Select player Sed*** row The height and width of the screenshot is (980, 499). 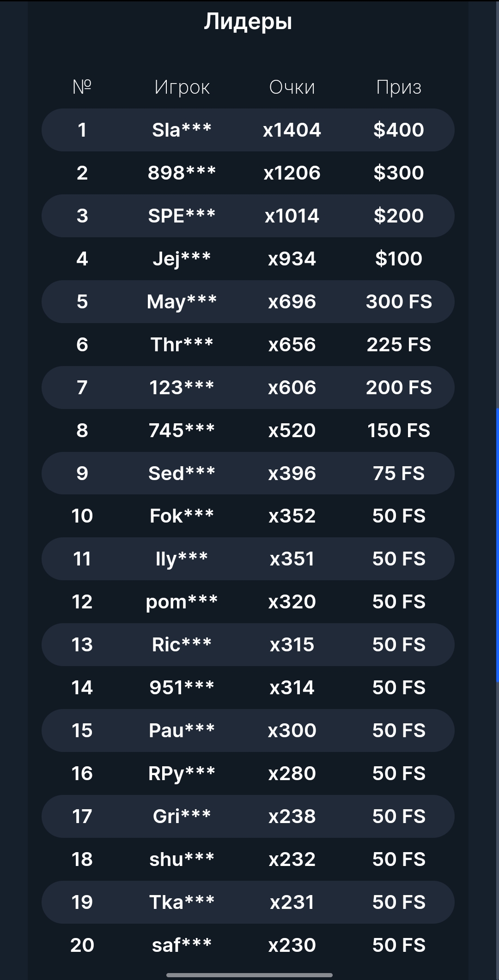tap(182, 473)
